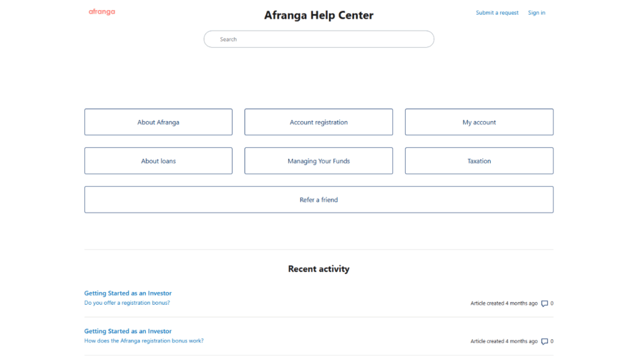Click the comment icon for registration bonus offer article

point(545,304)
